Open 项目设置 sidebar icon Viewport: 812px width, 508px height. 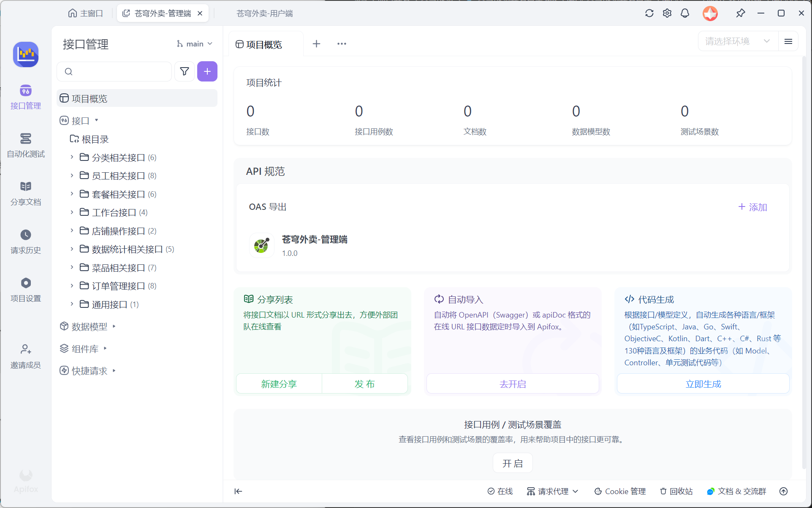(x=26, y=283)
